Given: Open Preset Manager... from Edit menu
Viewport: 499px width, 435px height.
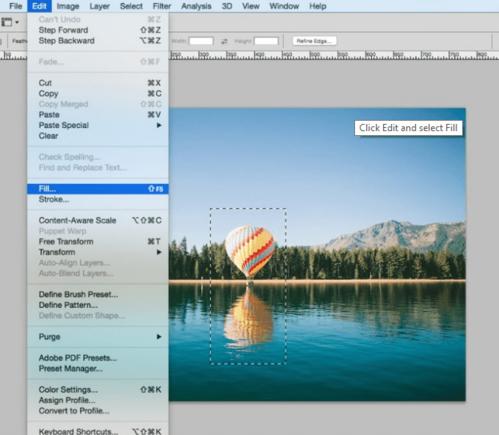Looking at the screenshot, I should [x=98, y=369].
